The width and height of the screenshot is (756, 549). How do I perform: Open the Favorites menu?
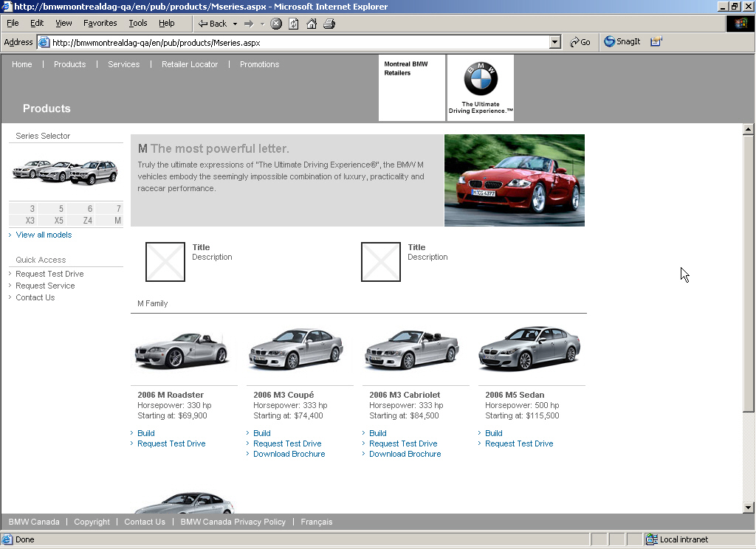coord(100,23)
